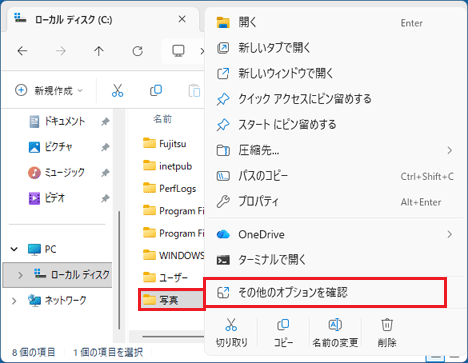
Task: Open ドキュメント in the sidebar
Action: [x=57, y=121]
